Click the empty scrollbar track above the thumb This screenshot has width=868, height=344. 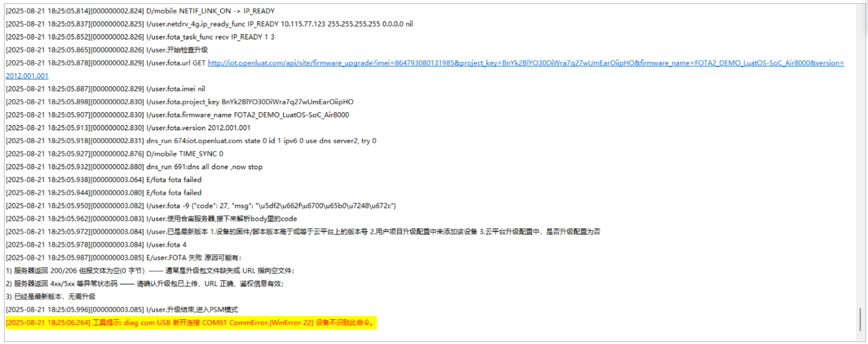click(x=860, y=155)
